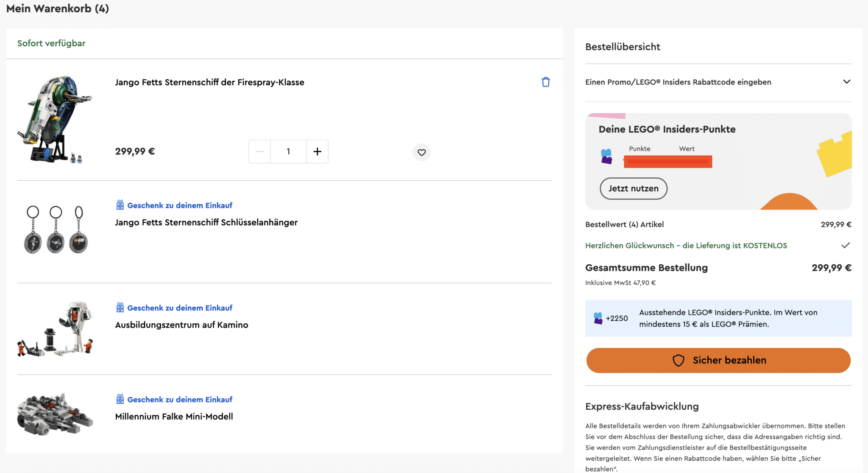This screenshot has width=868, height=473.
Task: Click 'Jango Fetts Sternenschiff Schlüsselanhänger' text
Action: point(206,222)
